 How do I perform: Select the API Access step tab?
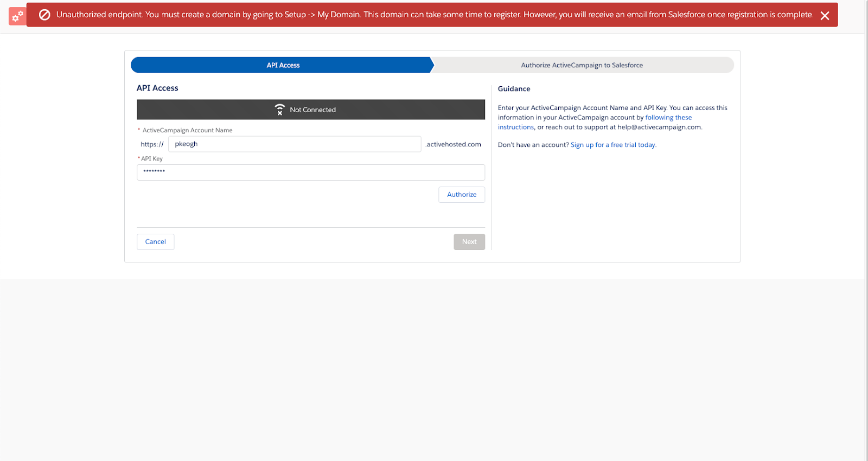pyautogui.click(x=283, y=65)
